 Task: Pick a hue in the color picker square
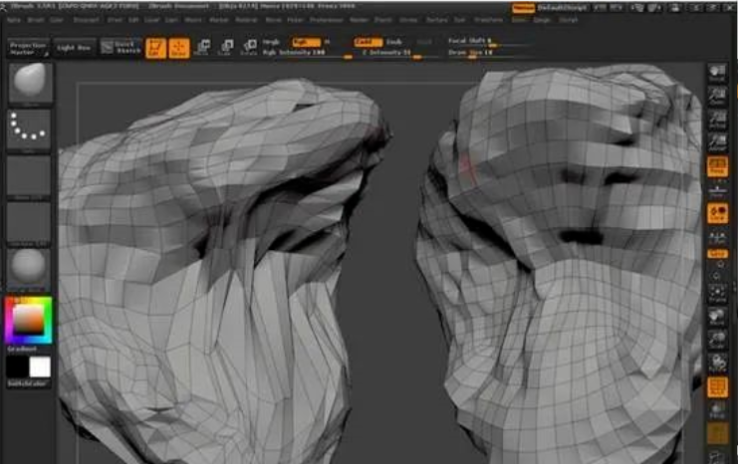coord(28,320)
